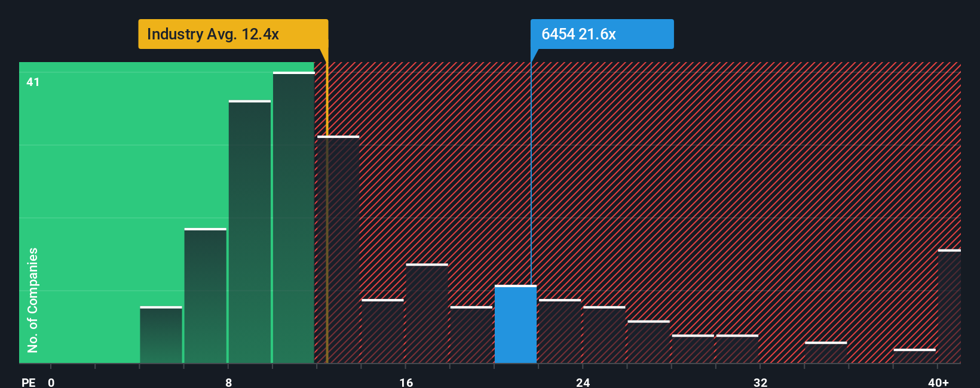Click the x-axis label 32
Screen dimensions: 980x388
point(760,382)
